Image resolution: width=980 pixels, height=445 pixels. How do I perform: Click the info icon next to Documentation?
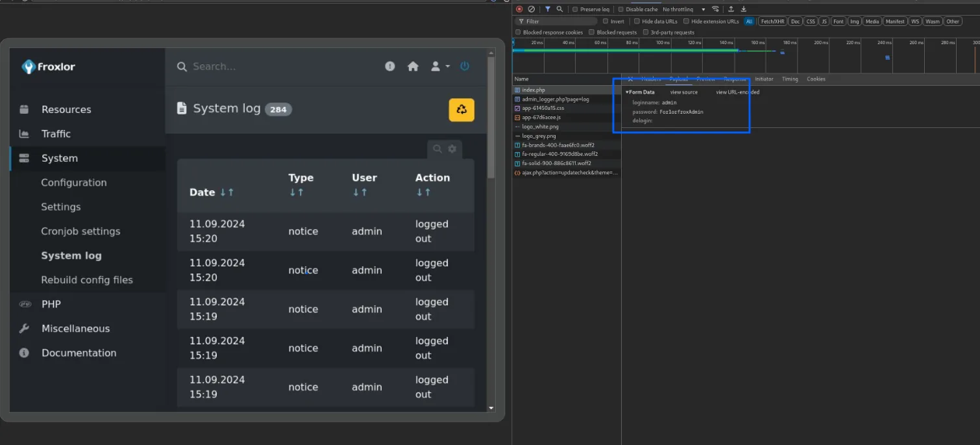click(x=24, y=353)
